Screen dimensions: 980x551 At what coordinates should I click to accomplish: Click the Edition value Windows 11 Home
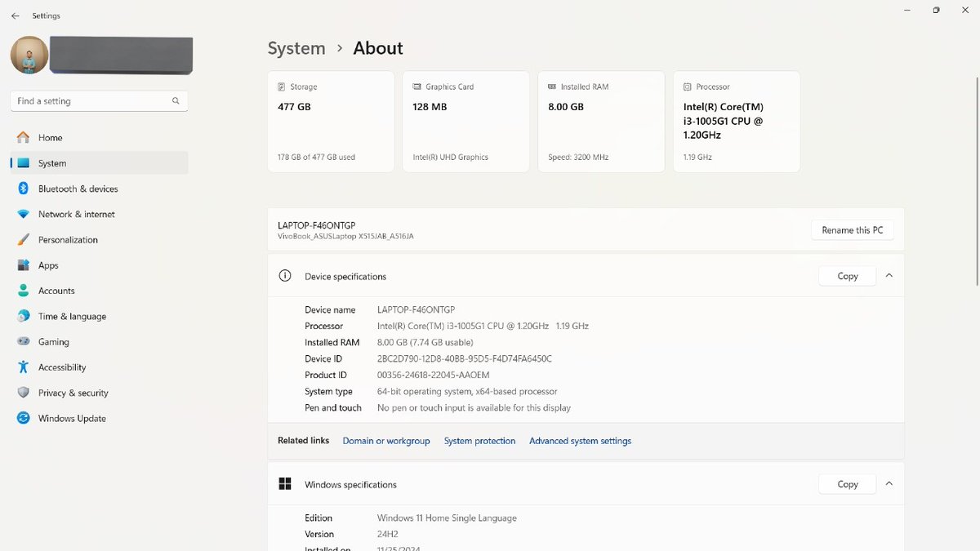pyautogui.click(x=447, y=518)
